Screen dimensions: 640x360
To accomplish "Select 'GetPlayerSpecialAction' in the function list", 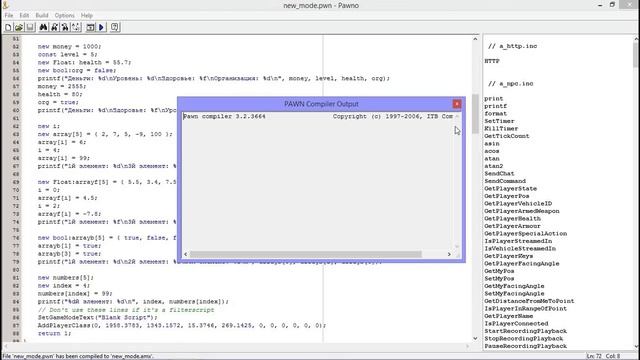I will pyautogui.click(x=526, y=233).
